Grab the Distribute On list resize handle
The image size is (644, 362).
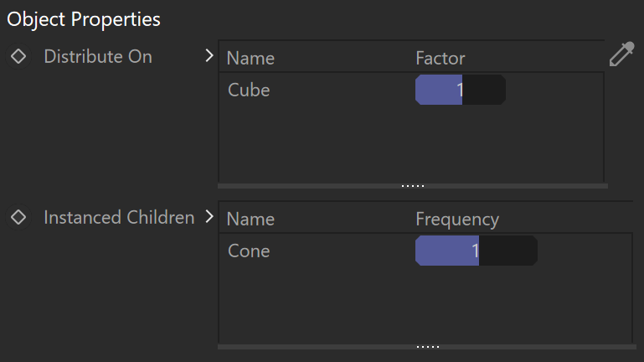pos(413,186)
